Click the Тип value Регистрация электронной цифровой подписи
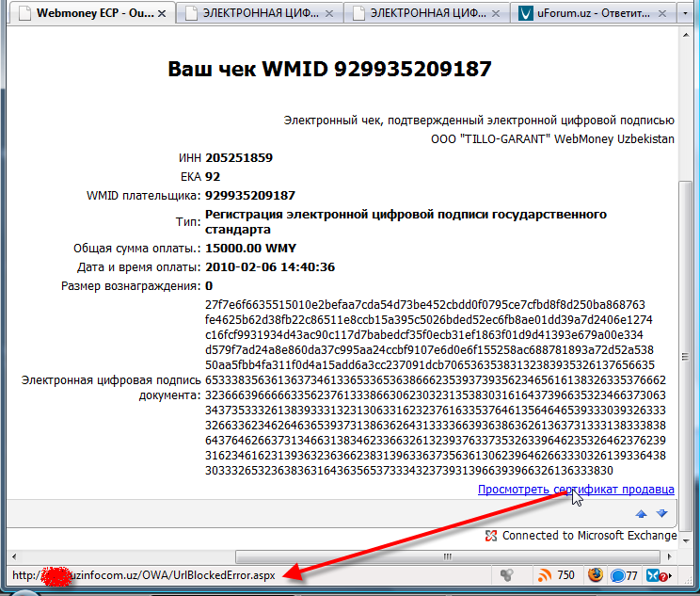Viewport: 700px width, 596px height. pos(406,221)
